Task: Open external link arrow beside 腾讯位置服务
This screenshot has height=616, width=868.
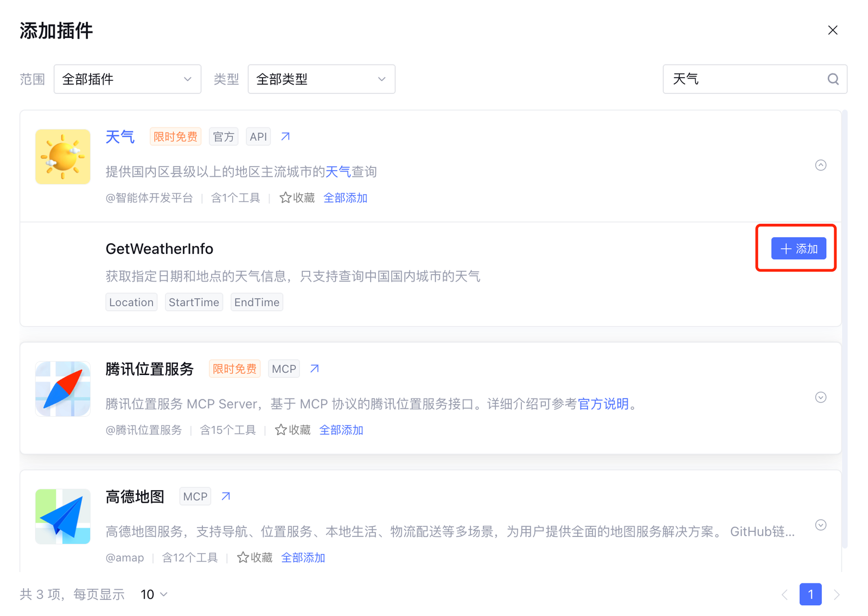Action: tap(315, 369)
